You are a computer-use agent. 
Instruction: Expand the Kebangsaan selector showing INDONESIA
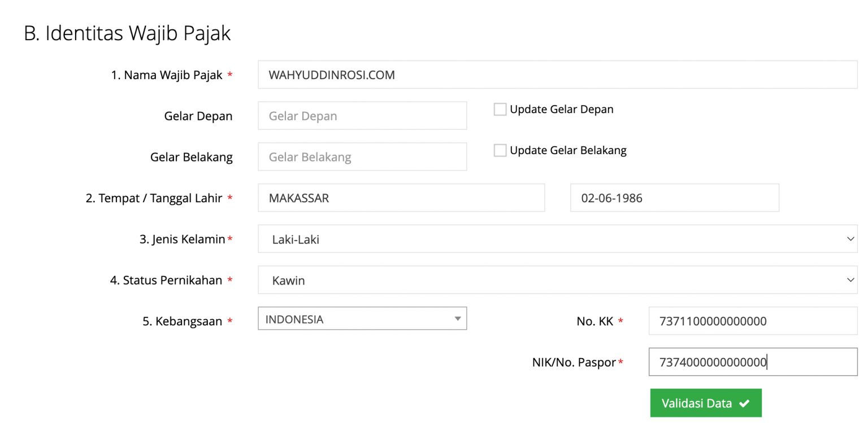coord(362,319)
